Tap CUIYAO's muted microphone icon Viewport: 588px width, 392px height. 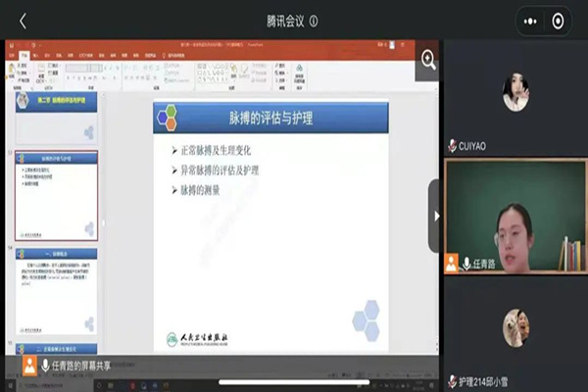click(452, 146)
